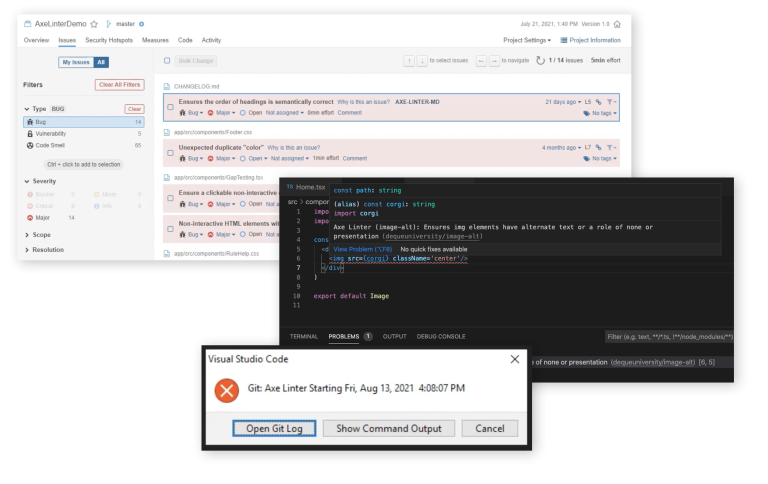The height and width of the screenshot is (484, 768).
Task: Open filter funnel icon on duplicate color issue
Action: point(611,147)
